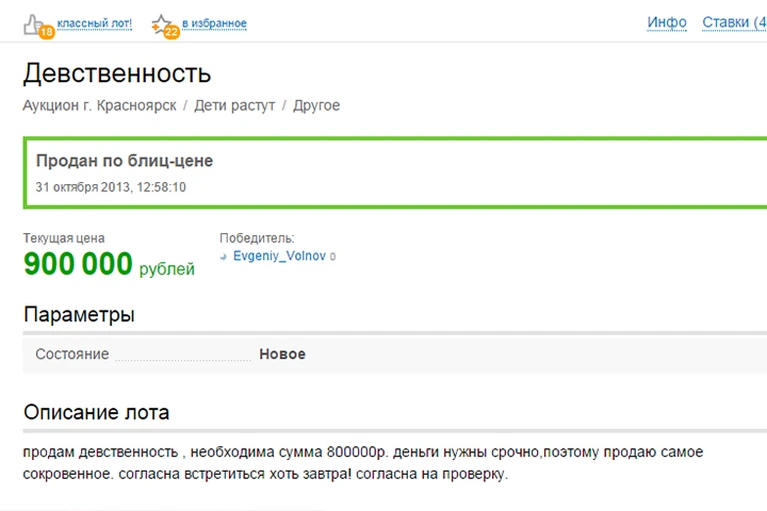Click the 900 000 current price
Image resolution: width=767 pixels, height=511 pixels.
78,264
